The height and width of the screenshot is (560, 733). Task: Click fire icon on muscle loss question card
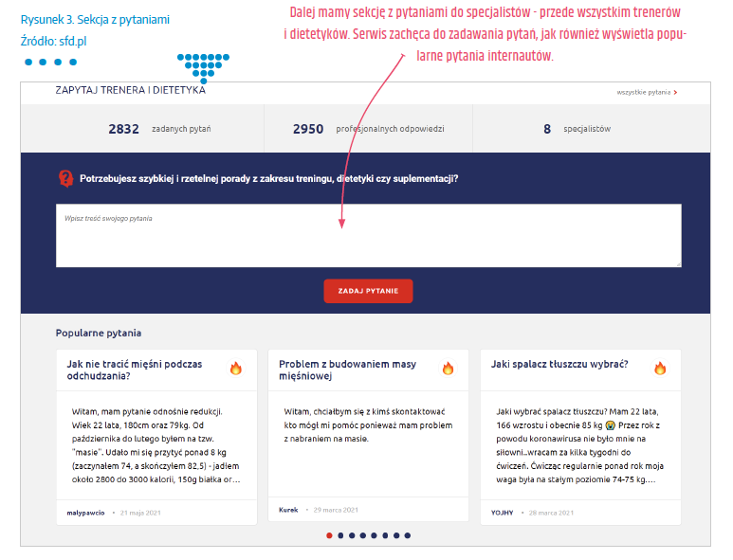point(236,369)
